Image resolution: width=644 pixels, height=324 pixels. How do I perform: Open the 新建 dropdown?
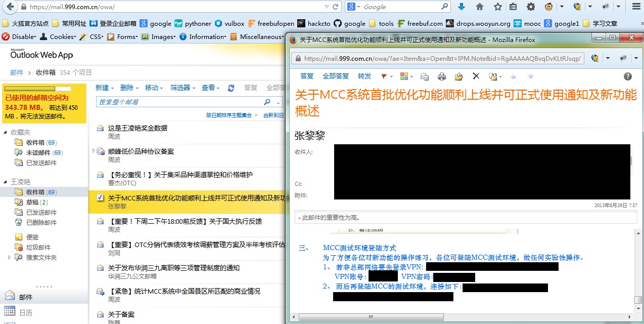click(105, 88)
